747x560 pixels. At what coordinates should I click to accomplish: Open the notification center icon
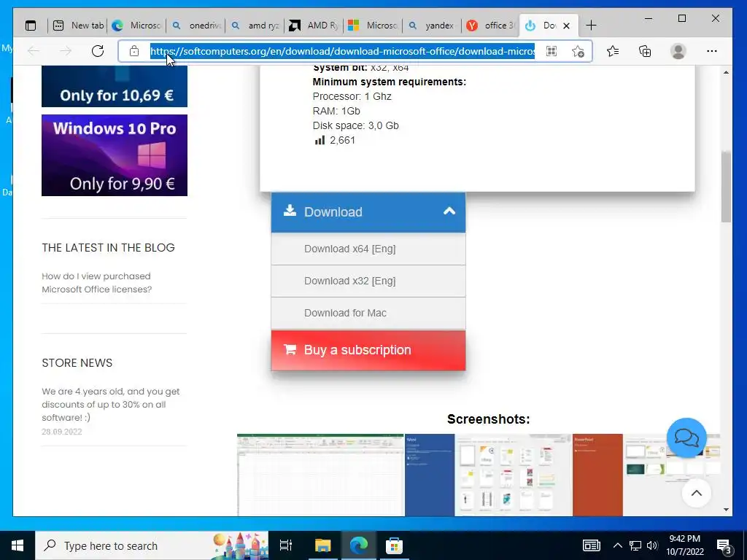tap(724, 545)
